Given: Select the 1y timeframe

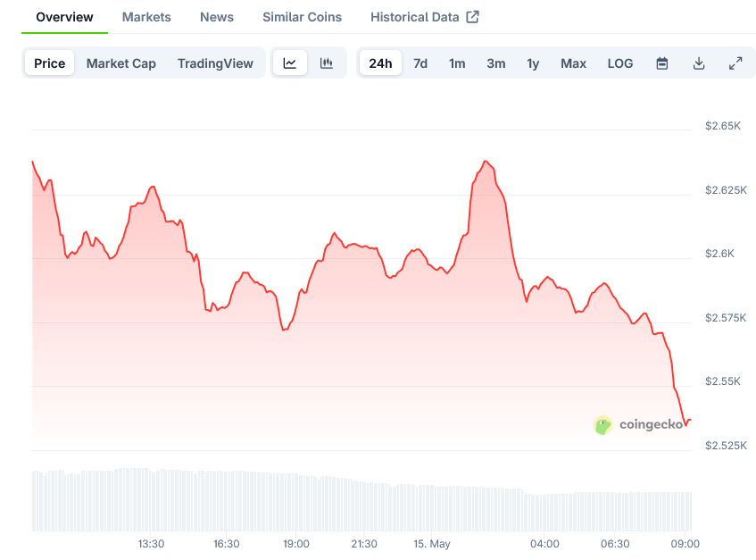Looking at the screenshot, I should point(533,63).
